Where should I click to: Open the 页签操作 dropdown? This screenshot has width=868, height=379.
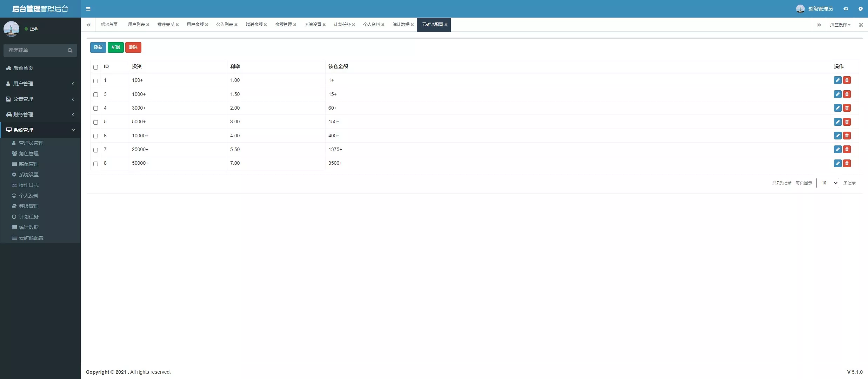[840, 25]
